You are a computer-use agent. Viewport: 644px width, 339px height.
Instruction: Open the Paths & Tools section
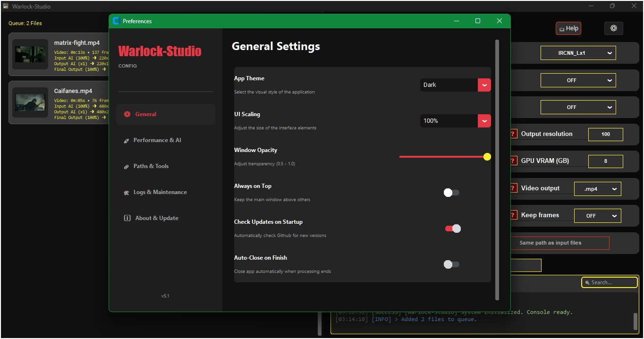click(166, 166)
